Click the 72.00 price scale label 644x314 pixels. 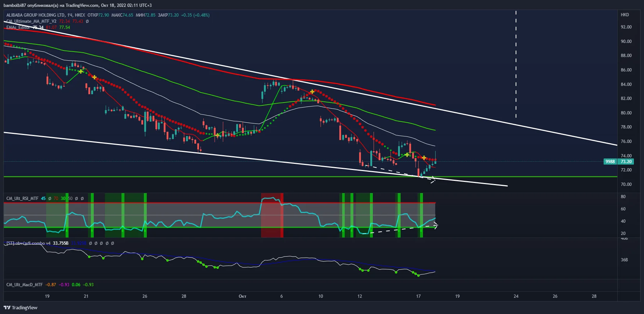point(626,170)
